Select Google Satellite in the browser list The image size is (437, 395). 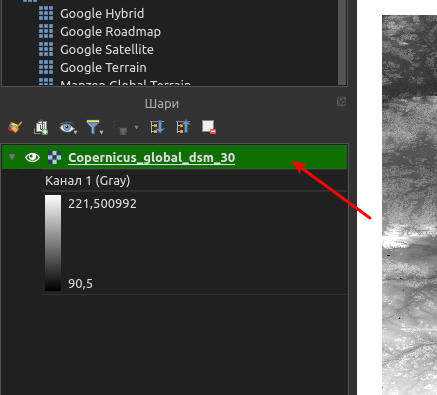[x=107, y=50]
